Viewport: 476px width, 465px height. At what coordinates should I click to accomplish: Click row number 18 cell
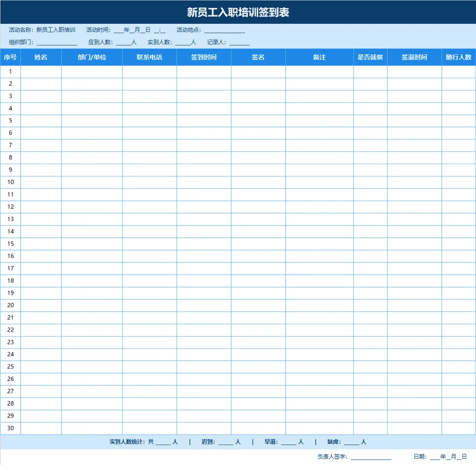[x=10, y=281]
